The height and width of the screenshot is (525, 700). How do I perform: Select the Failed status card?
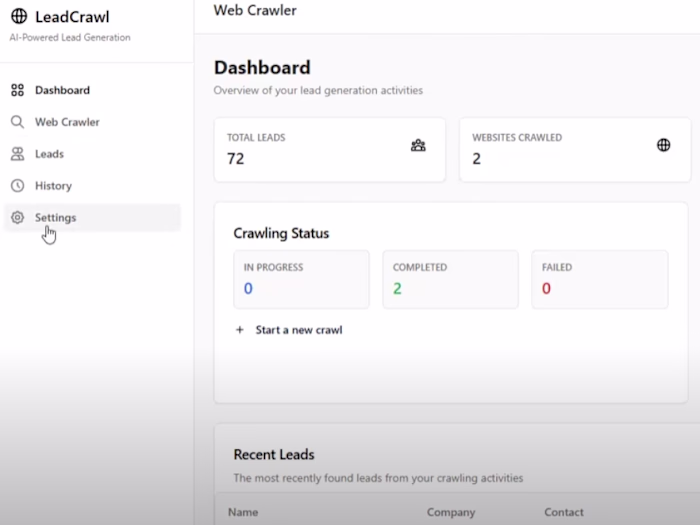tap(598, 278)
